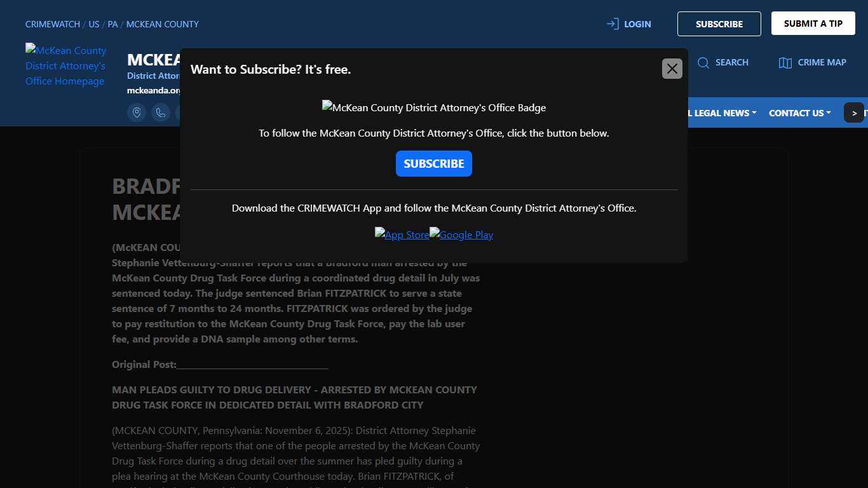868x488 pixels.
Task: Open the CRIME MAP icon
Action: point(785,62)
